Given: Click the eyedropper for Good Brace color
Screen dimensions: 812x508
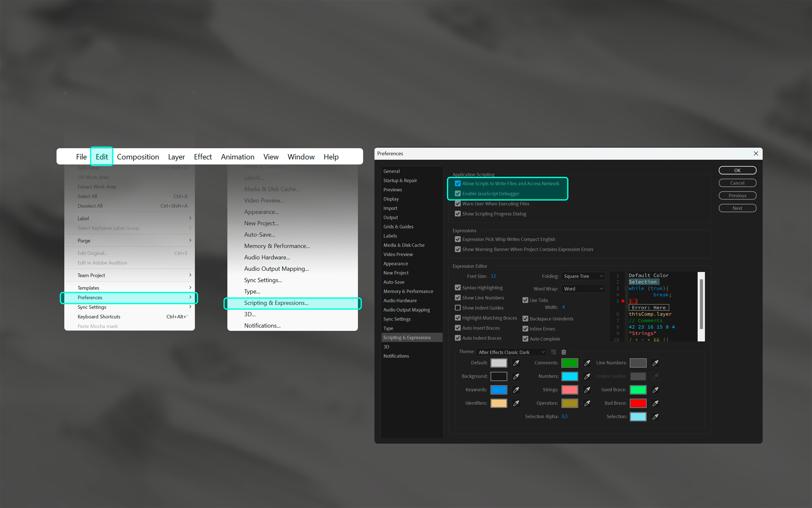Looking at the screenshot, I should coord(655,390).
